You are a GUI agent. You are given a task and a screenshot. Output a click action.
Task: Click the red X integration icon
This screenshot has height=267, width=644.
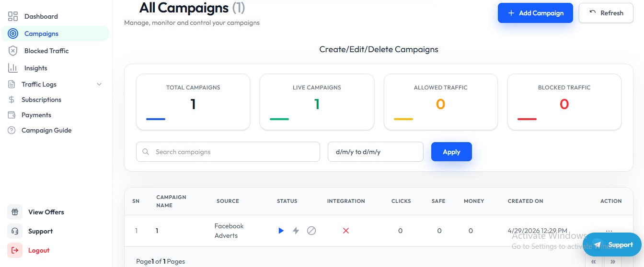[x=346, y=231]
